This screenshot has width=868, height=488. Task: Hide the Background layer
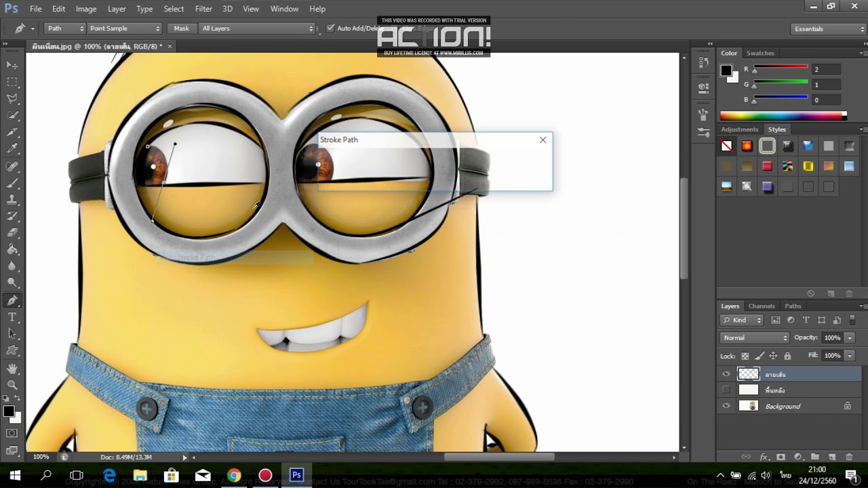[726, 406]
